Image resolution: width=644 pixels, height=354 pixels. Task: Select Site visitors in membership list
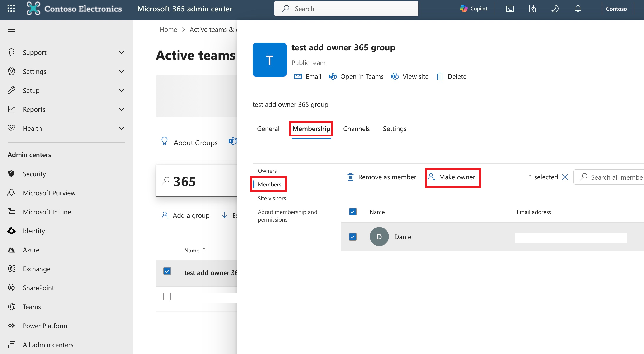pos(272,198)
